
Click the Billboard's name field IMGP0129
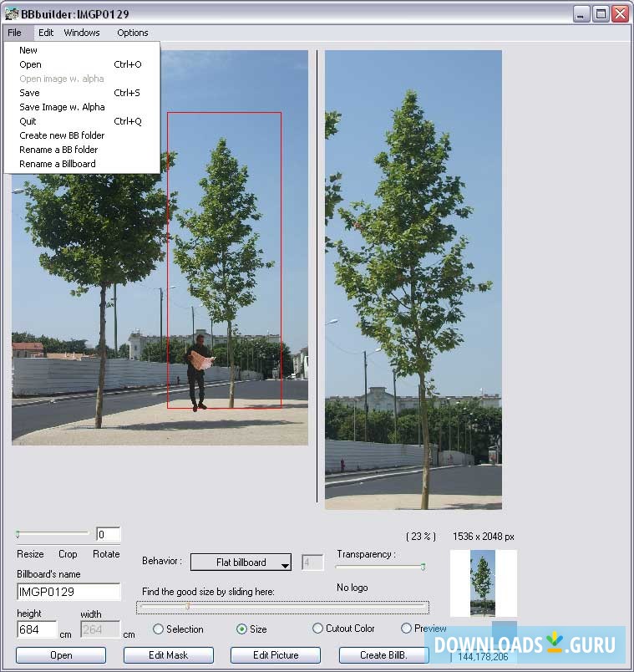coord(68,592)
